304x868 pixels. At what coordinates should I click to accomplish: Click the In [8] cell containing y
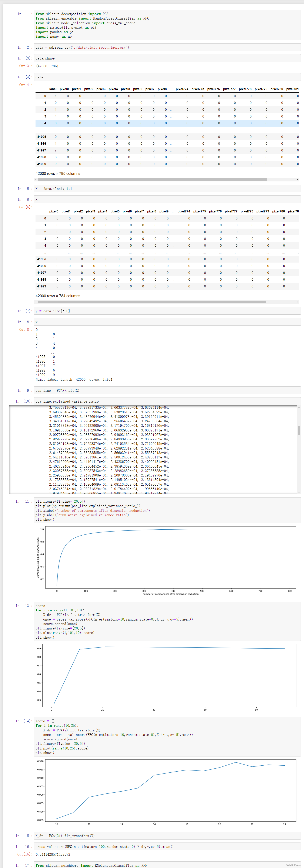pos(167,322)
